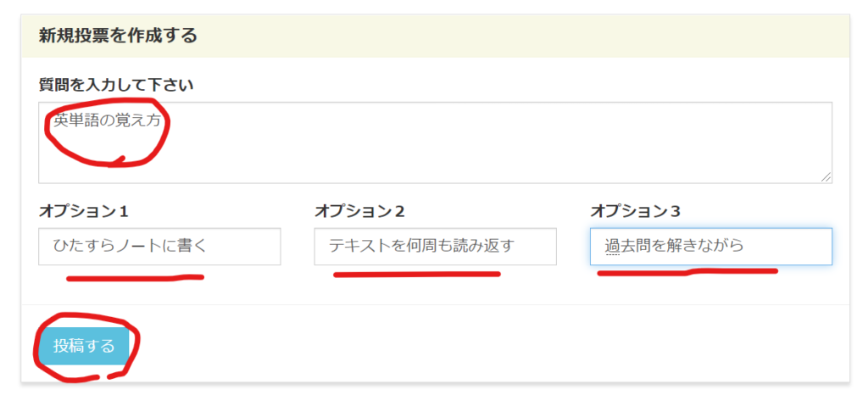
Task: Place cursor in テキストを何周も読み返す text
Action: (x=422, y=246)
